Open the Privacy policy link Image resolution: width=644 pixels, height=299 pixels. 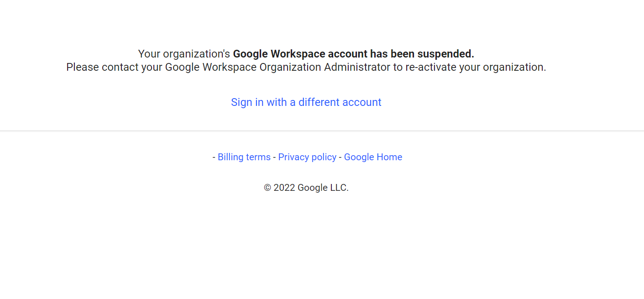[x=307, y=157]
